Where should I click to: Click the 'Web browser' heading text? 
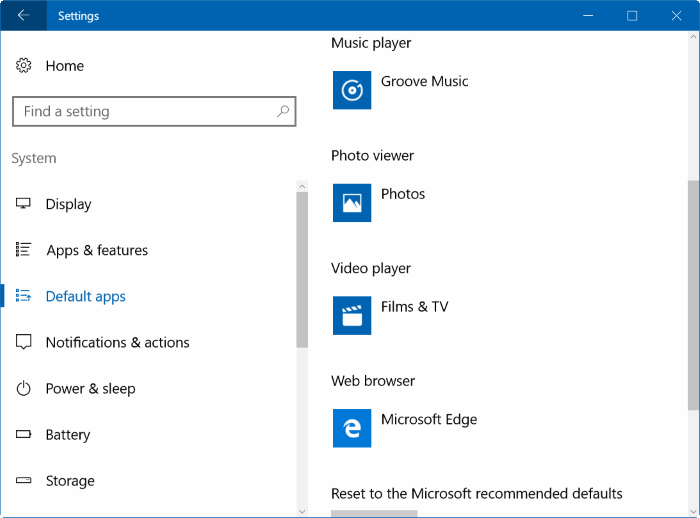[x=373, y=381]
